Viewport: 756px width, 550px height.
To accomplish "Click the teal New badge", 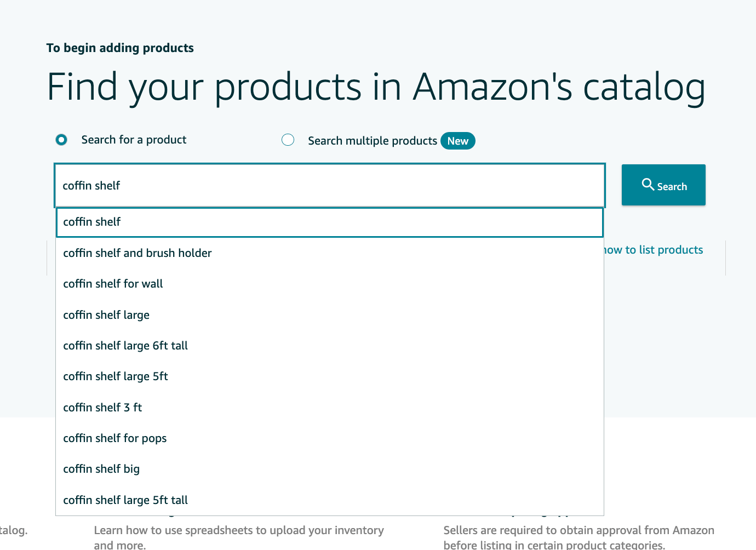I will click(458, 141).
